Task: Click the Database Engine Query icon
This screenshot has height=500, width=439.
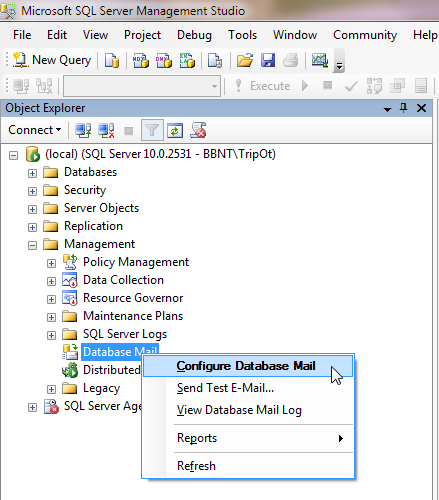Action: coord(112,60)
